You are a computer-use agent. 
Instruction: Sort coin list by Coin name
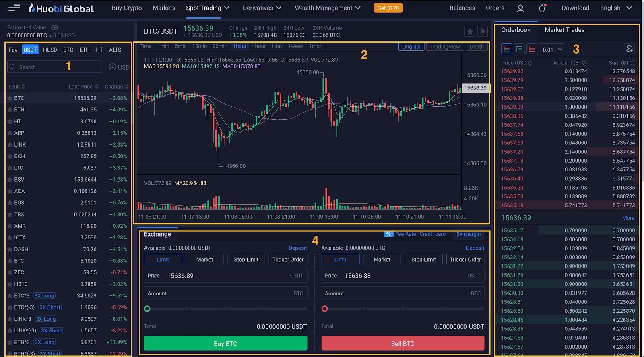[17, 87]
